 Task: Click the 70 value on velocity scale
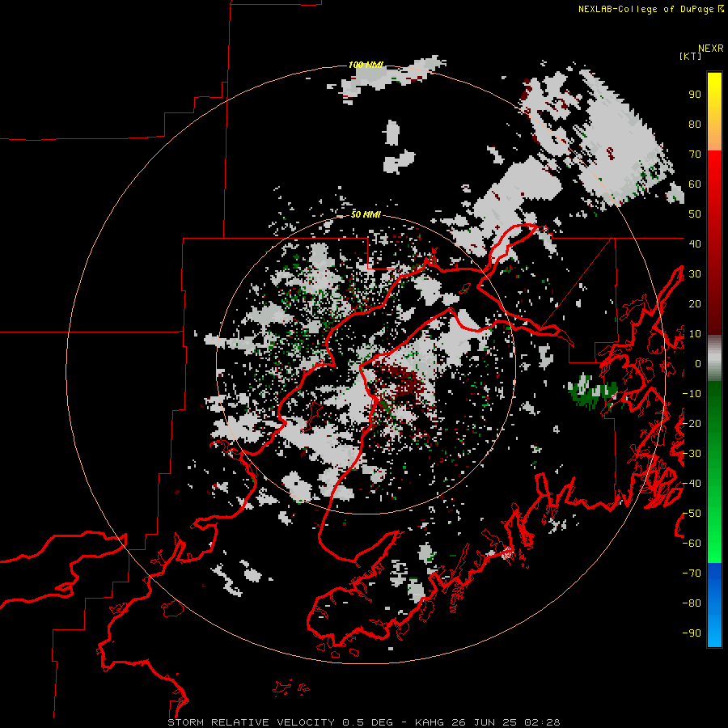[695, 154]
